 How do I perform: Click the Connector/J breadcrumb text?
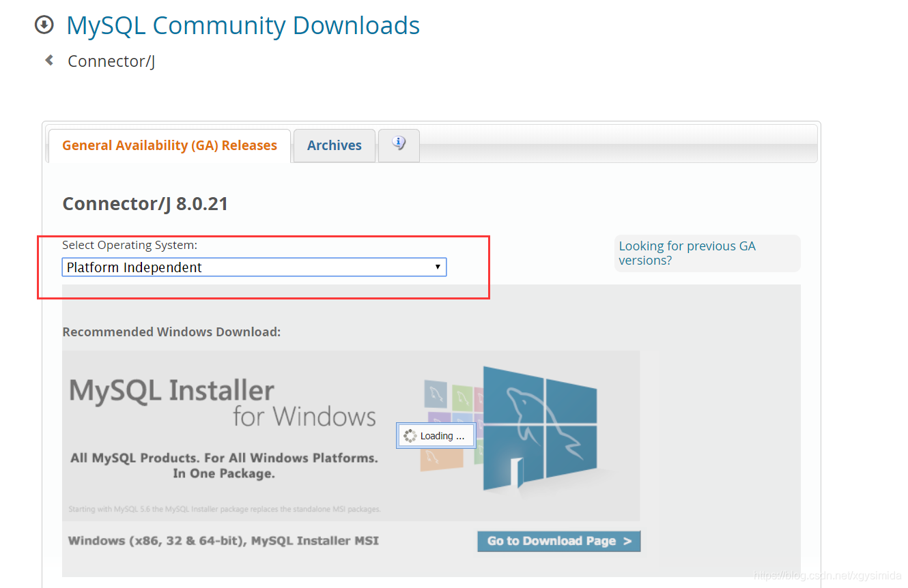pyautogui.click(x=111, y=61)
